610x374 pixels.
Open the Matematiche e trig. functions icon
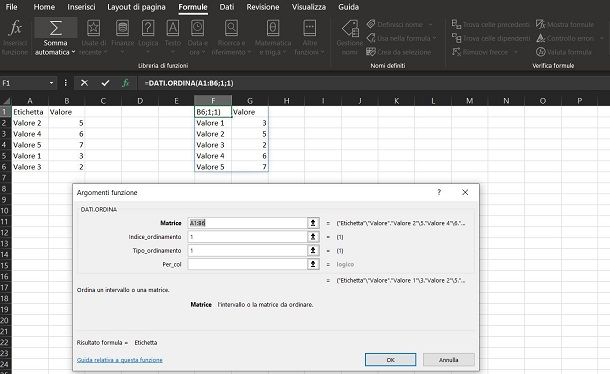273,28
